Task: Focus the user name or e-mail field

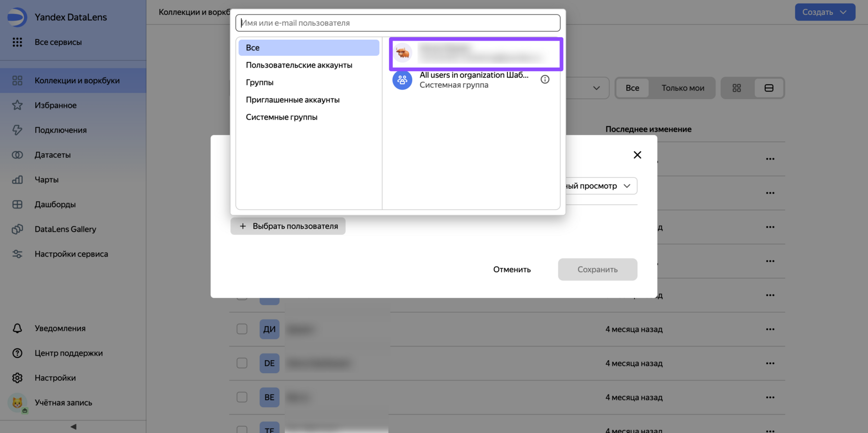Action: pyautogui.click(x=398, y=23)
